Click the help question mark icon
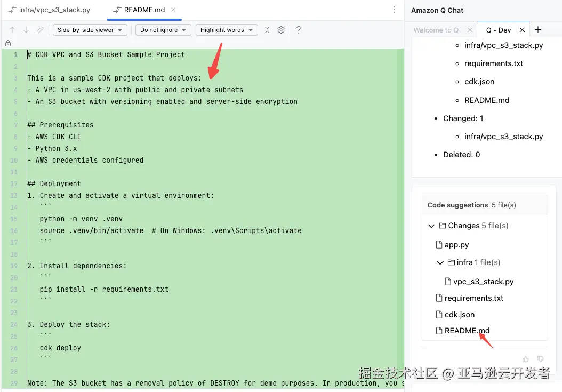This screenshot has width=562, height=392. click(298, 30)
